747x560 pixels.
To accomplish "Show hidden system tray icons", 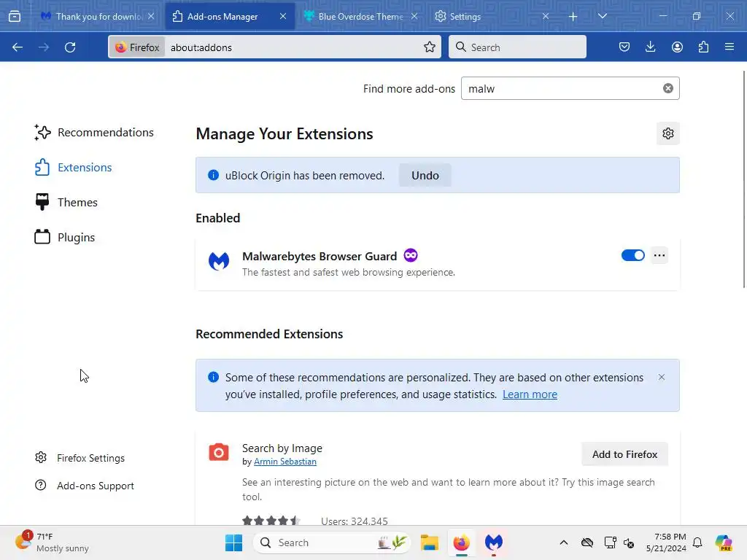I will tap(564, 542).
